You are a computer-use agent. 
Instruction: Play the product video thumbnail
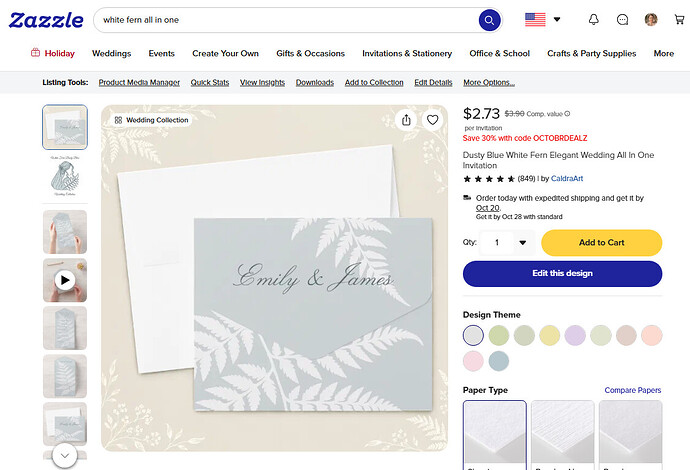(65, 280)
